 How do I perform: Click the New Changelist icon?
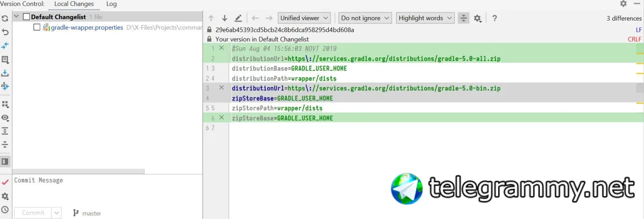pos(5,59)
